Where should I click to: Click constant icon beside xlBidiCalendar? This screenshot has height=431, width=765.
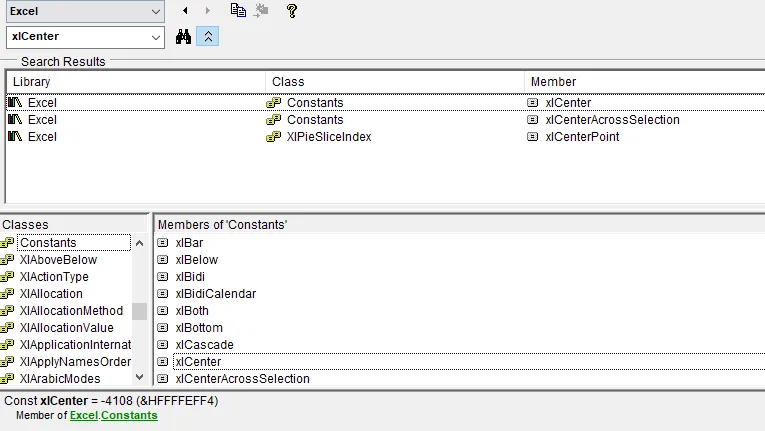pyautogui.click(x=162, y=294)
